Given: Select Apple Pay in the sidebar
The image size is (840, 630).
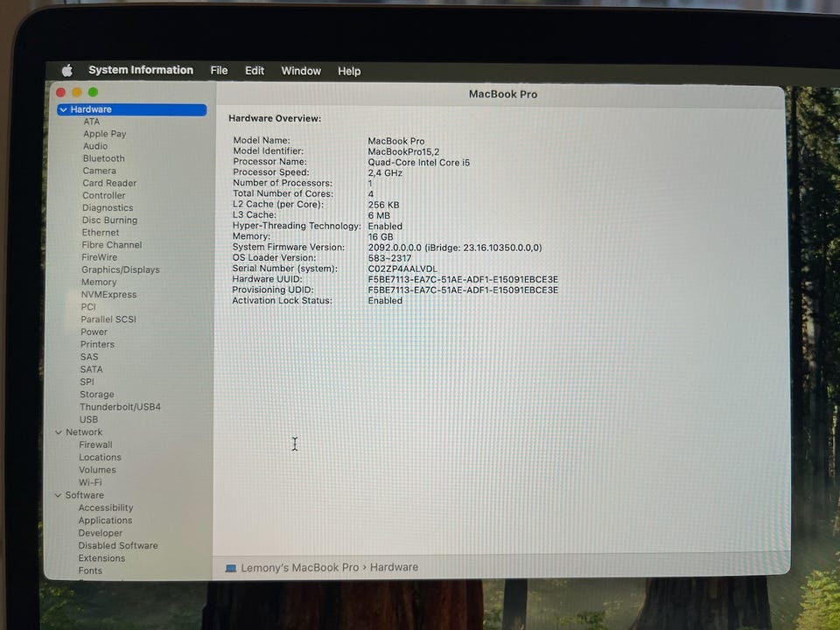Looking at the screenshot, I should [104, 134].
